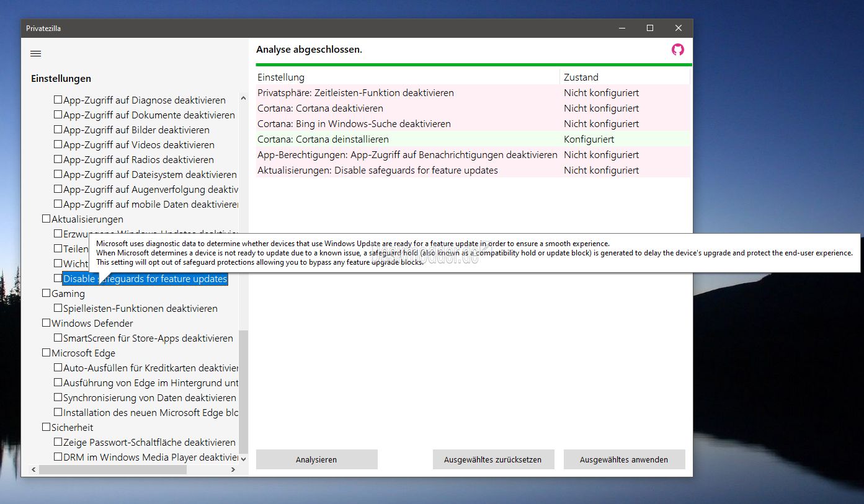The height and width of the screenshot is (504, 864).
Task: Click the vertical scrollbar down arrow
Action: (243, 459)
